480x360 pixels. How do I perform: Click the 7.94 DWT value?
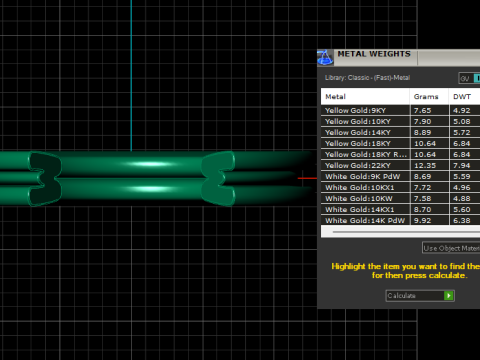462,165
